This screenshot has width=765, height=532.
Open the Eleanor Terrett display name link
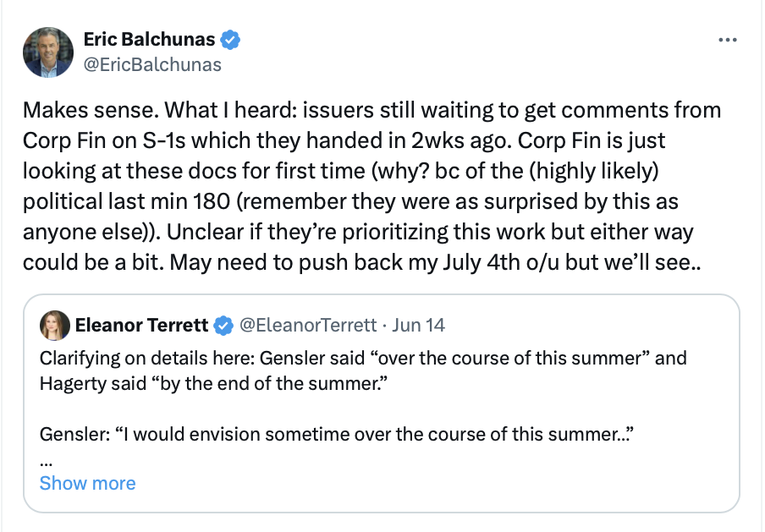point(141,325)
